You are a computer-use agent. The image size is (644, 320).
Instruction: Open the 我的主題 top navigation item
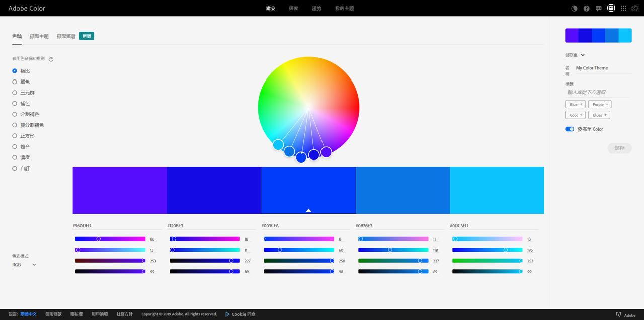coord(344,8)
